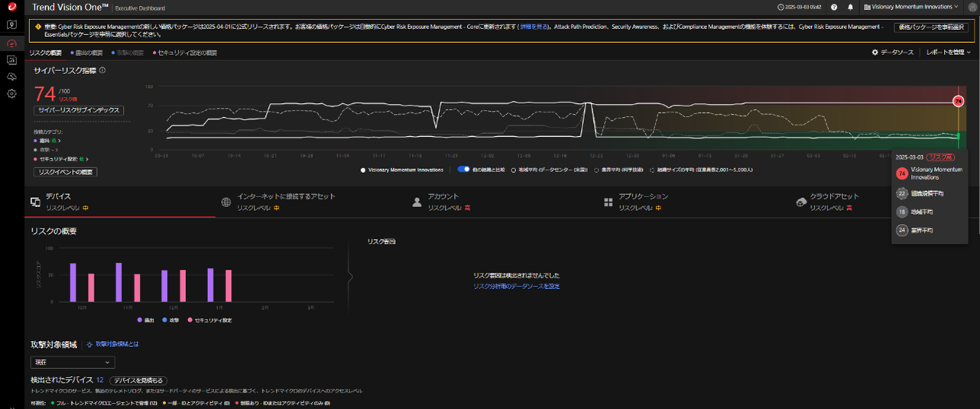Switch to the セキュリティ設定の概要 tab
The width and height of the screenshot is (980, 409).
(x=187, y=53)
